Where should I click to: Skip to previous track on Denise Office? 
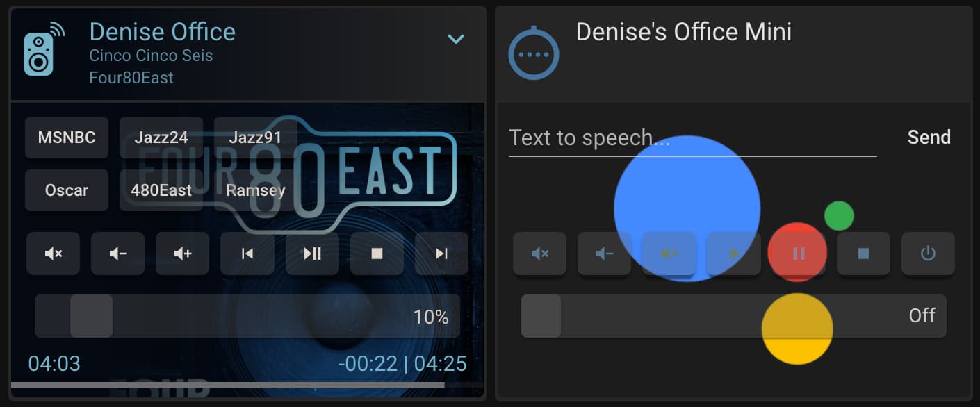247,254
